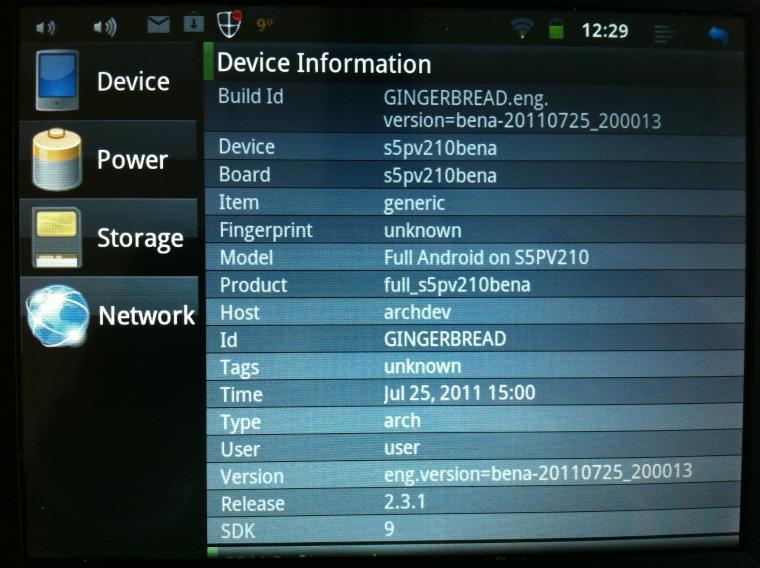Viewport: 760px width, 568px height.
Task: Tap the green battery status icon
Action: 556,29
